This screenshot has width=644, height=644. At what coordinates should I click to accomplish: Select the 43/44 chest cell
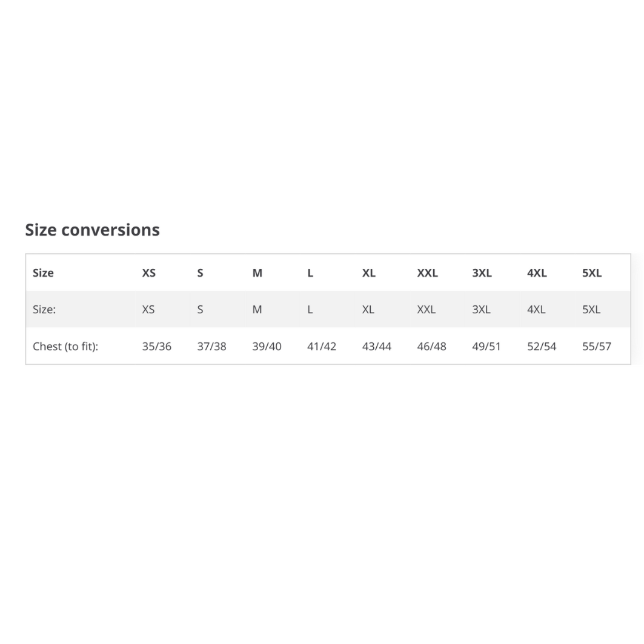[377, 347]
